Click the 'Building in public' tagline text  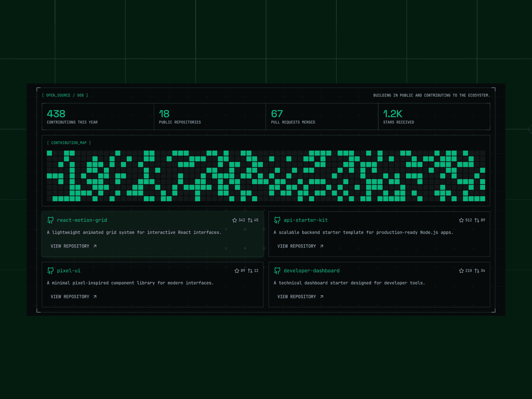(432, 95)
